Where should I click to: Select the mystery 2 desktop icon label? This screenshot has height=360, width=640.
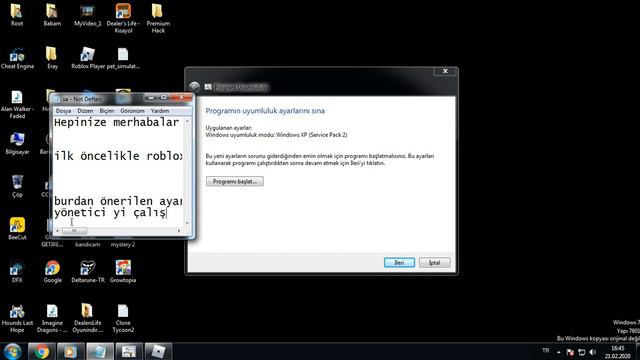pos(123,244)
